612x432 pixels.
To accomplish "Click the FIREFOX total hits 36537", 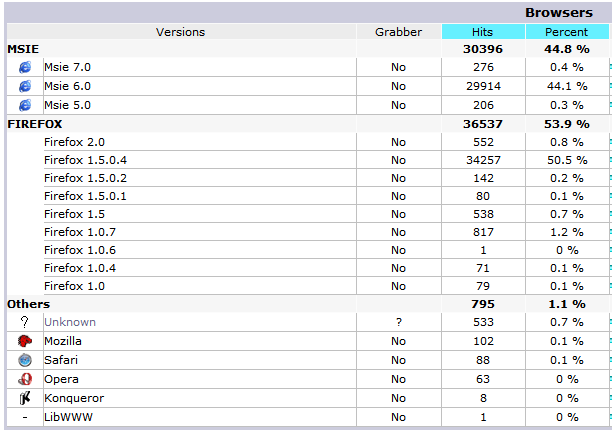I will pos(483,124).
